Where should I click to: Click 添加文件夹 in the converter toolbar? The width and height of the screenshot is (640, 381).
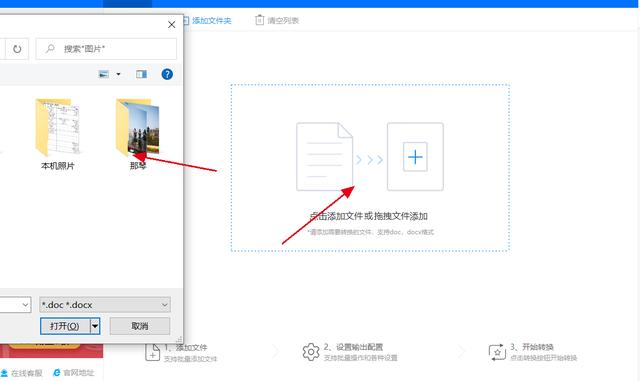pyautogui.click(x=207, y=20)
